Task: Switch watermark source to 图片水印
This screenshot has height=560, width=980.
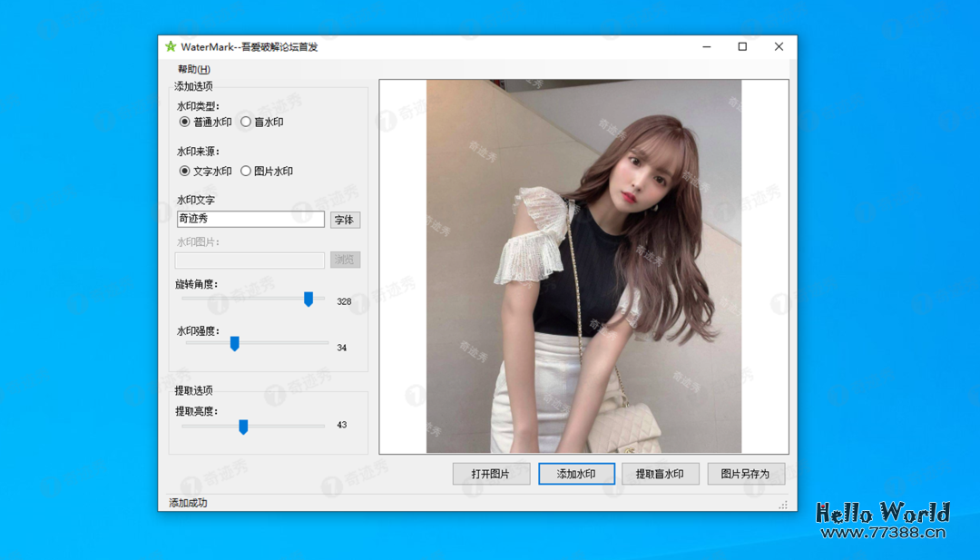Action: tap(246, 171)
